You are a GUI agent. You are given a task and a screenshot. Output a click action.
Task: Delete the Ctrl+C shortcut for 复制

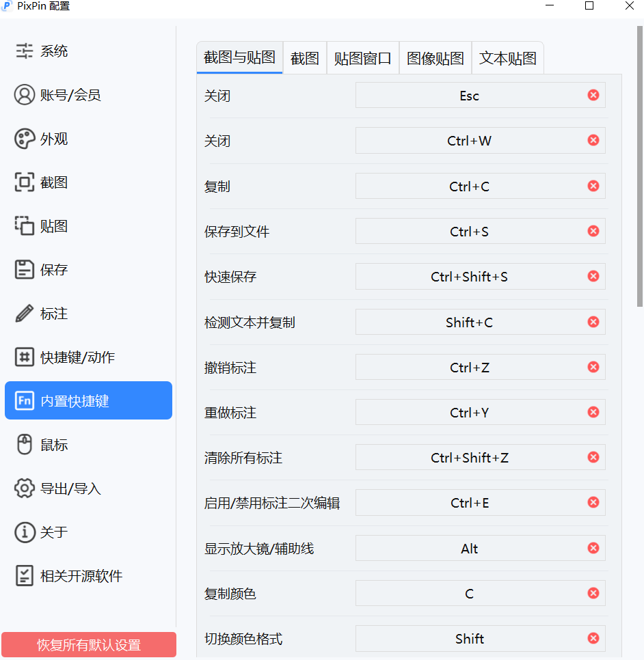tap(593, 185)
